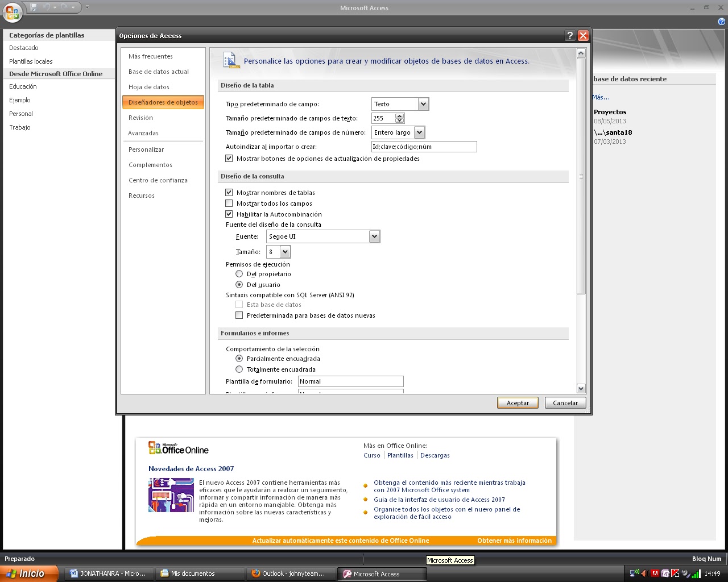
Task: Select Parcialmente encuadrada radio button
Action: [x=239, y=359]
